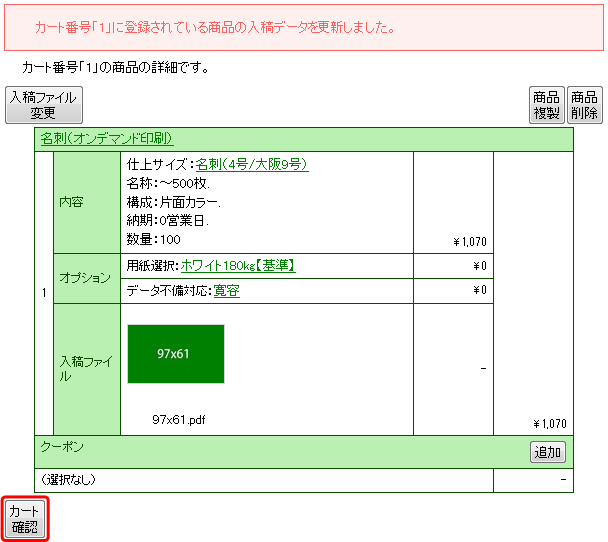Select the green 97x61 file thumbnail
The width and height of the screenshot is (608, 542).
coord(176,353)
